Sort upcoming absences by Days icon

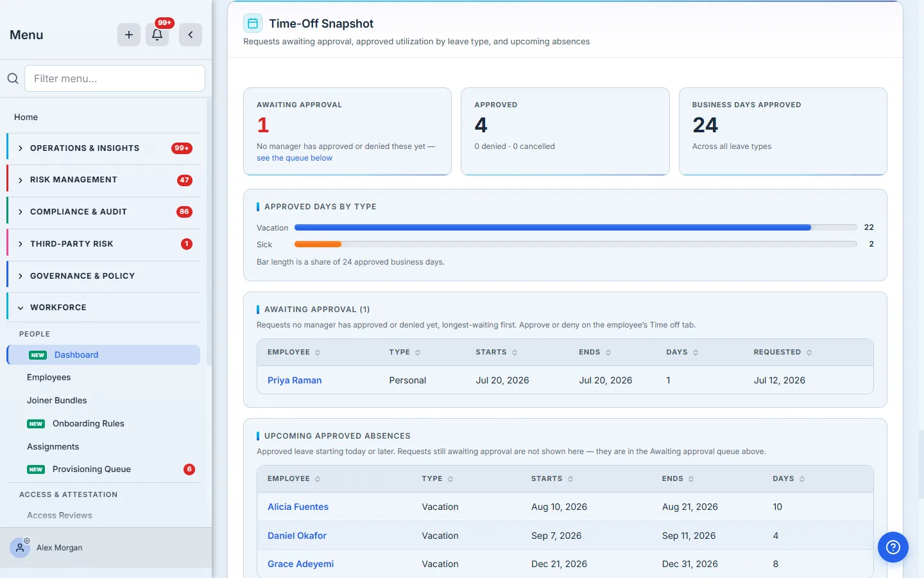pyautogui.click(x=802, y=479)
